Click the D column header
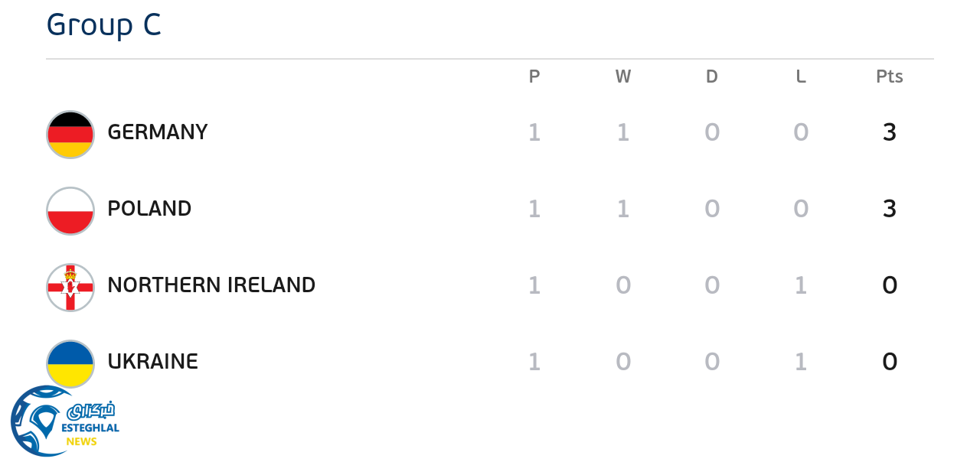The image size is (980, 475). [712, 76]
